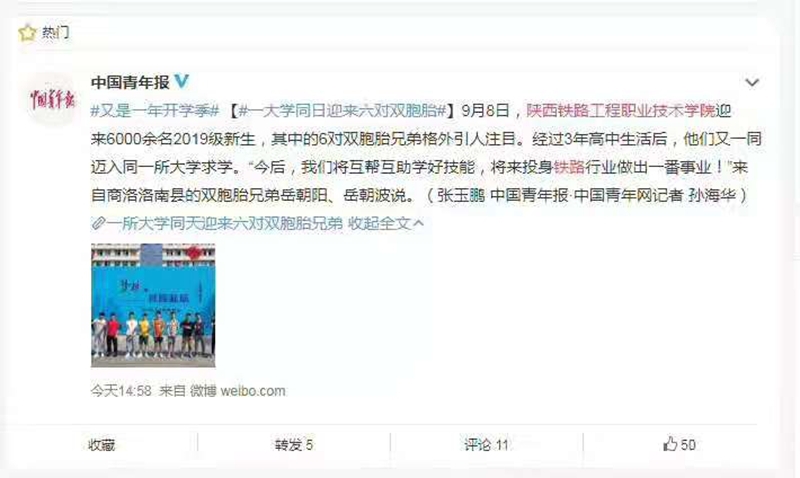Click the blue verified V badge

[x=181, y=81]
